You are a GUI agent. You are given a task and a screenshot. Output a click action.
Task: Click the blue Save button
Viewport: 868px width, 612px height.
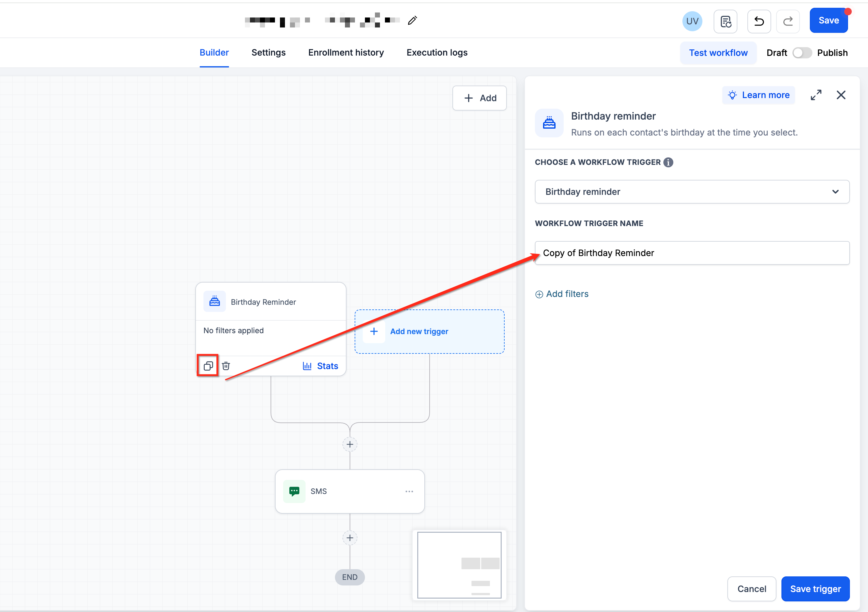point(828,20)
